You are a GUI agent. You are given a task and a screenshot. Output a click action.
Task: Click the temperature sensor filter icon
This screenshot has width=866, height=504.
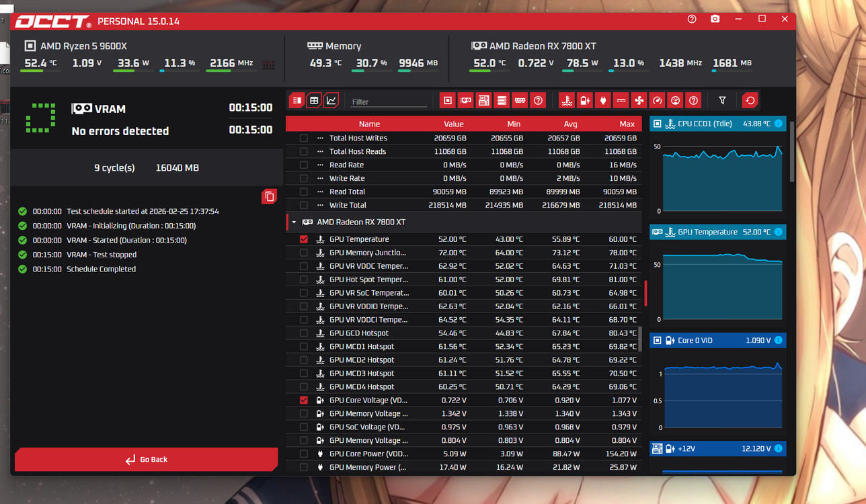[567, 101]
